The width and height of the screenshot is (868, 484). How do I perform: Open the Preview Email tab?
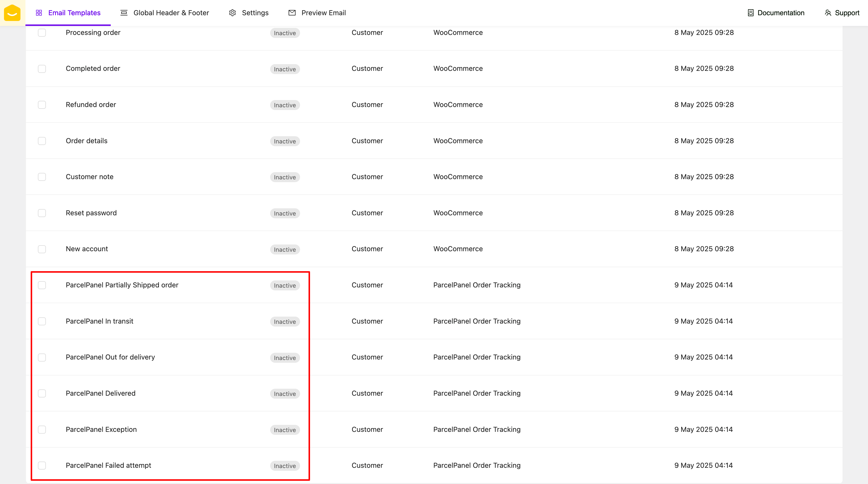point(323,13)
